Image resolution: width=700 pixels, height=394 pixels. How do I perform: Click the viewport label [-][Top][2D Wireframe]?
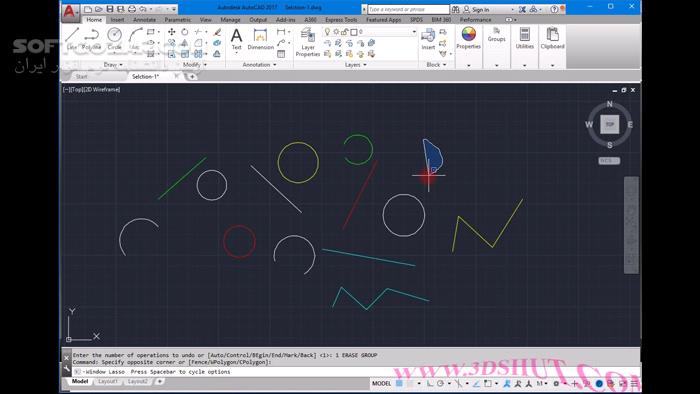[92, 89]
